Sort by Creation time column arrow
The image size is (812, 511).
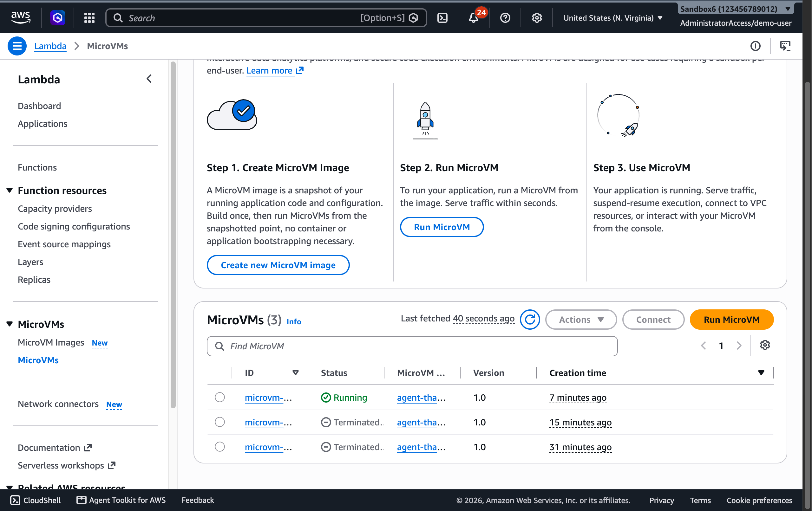(761, 373)
